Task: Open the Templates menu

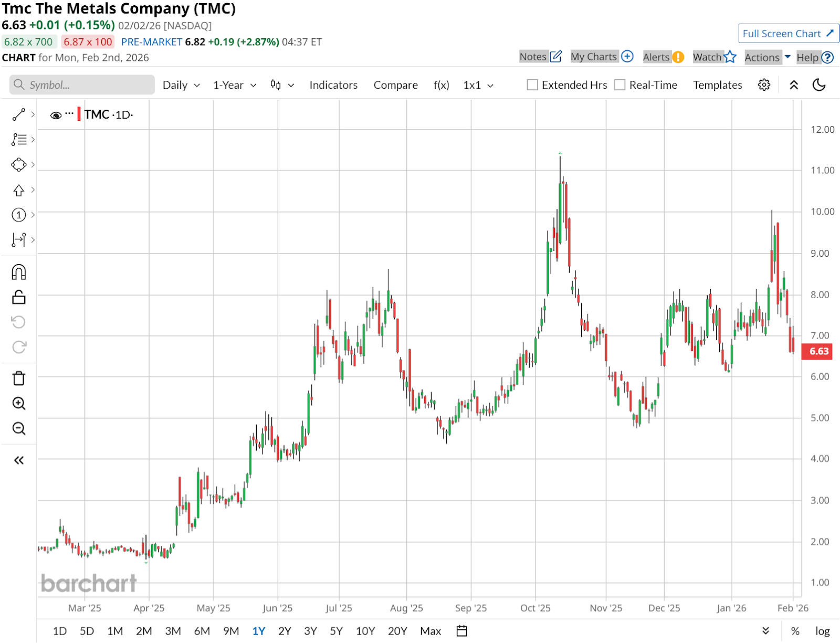Action: click(x=718, y=85)
